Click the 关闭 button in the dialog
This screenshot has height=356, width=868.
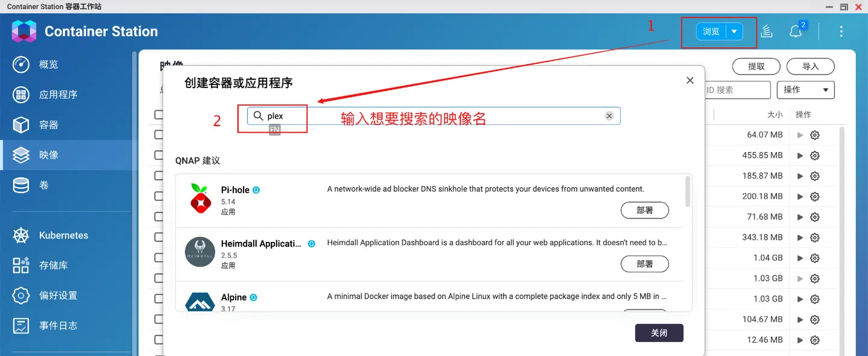(x=659, y=333)
